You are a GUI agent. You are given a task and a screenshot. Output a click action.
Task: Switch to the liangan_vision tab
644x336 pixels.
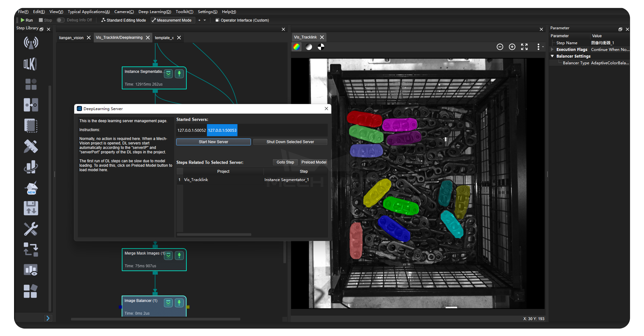pyautogui.click(x=71, y=38)
